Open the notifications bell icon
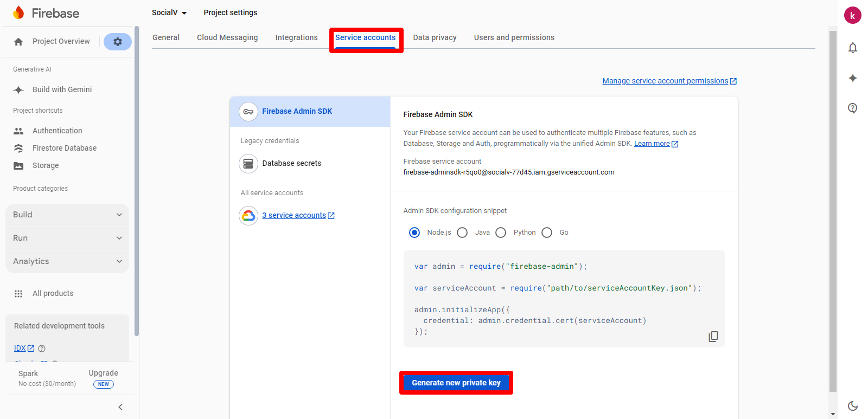868x419 pixels. [x=852, y=48]
